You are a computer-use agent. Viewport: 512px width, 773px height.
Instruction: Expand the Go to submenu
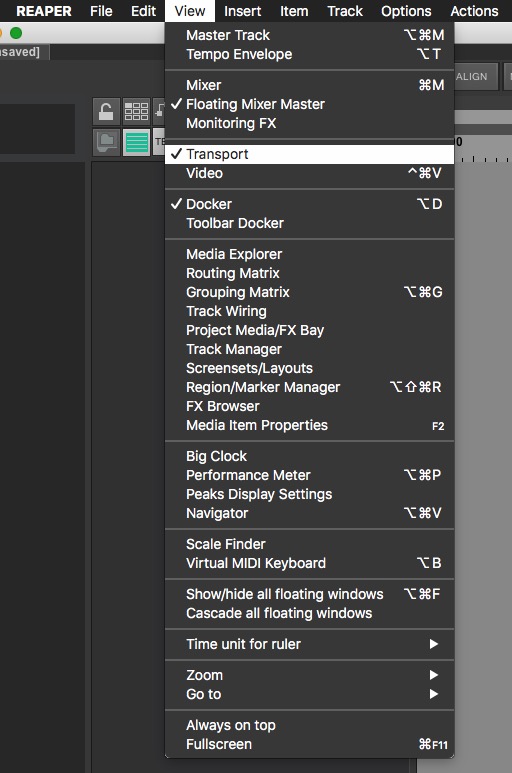(309, 694)
